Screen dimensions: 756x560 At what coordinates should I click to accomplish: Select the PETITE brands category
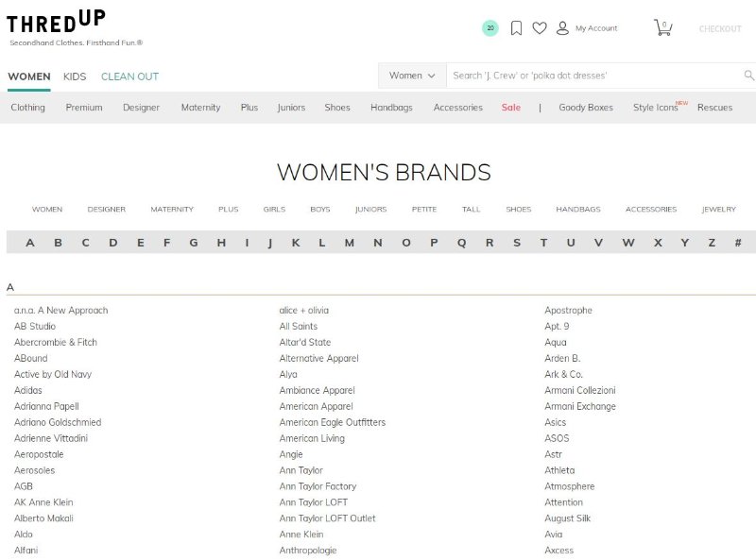424,209
